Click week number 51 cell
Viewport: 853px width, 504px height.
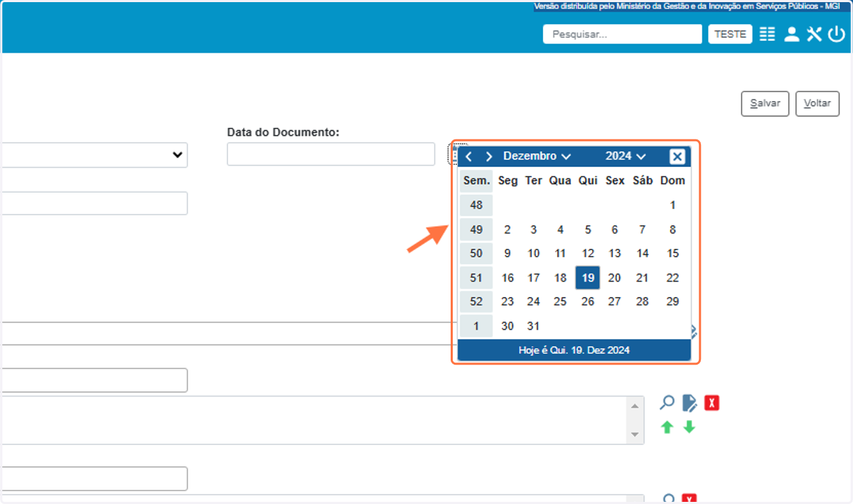coord(476,278)
